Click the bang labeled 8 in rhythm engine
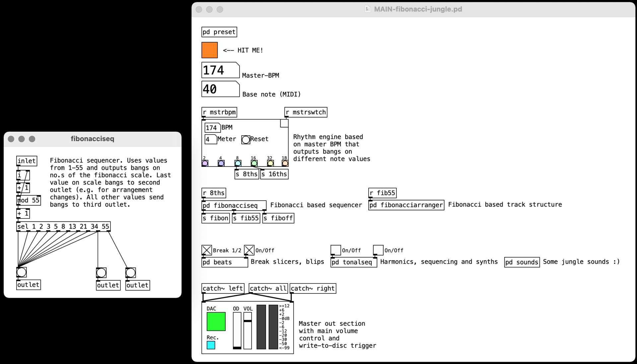637x364 pixels. (x=238, y=163)
